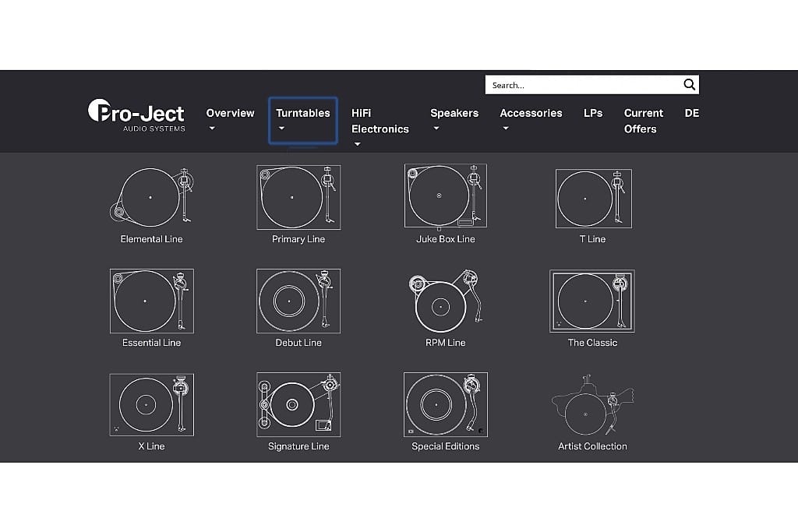Image resolution: width=798 pixels, height=532 pixels.
Task: Open The Classic turntable icon
Action: [x=592, y=301]
